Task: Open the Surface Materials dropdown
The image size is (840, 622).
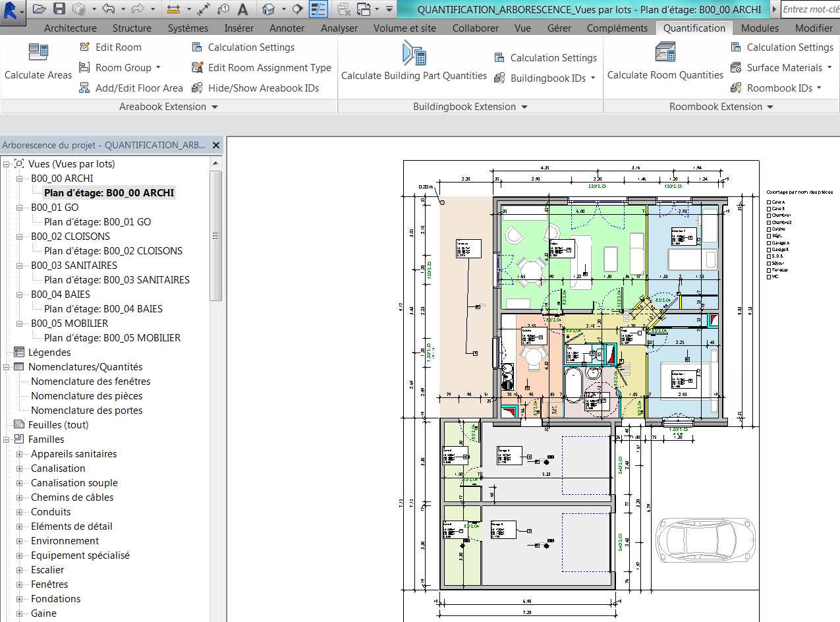Action: tap(781, 68)
